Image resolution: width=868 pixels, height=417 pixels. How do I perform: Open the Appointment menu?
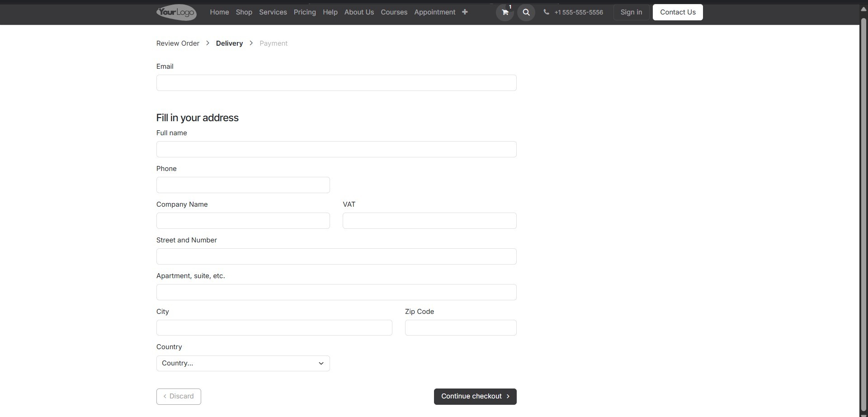(434, 12)
